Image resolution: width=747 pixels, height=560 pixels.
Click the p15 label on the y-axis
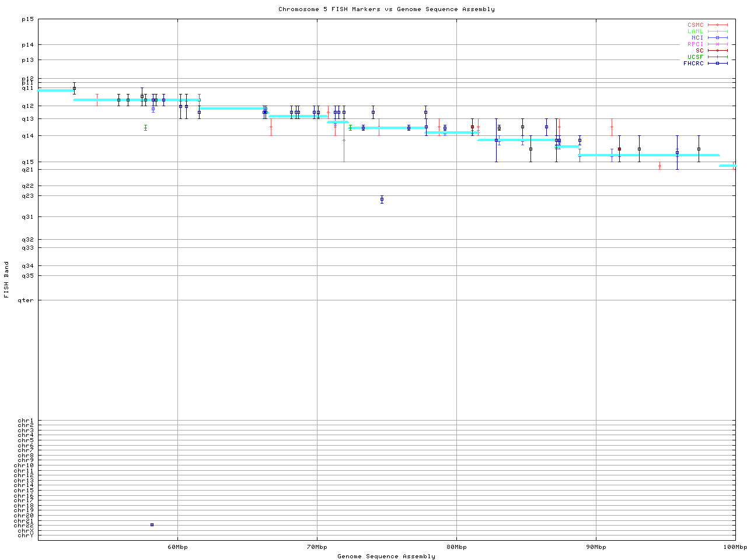point(28,19)
